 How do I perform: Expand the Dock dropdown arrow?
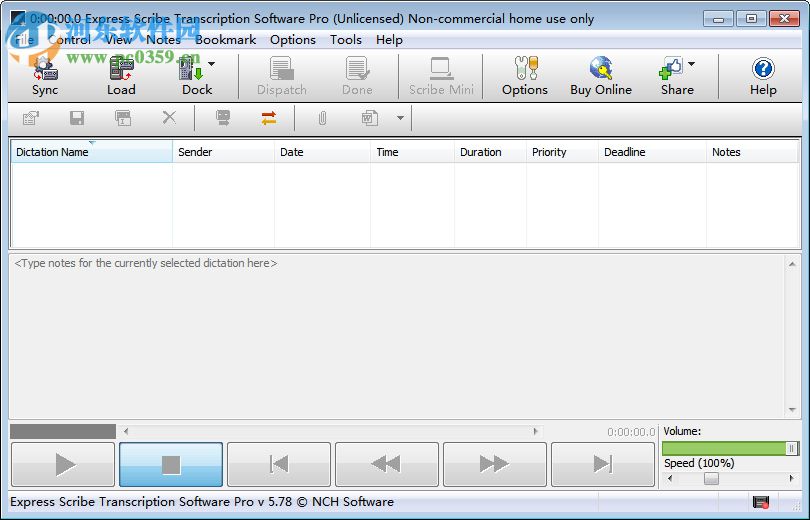click(212, 64)
